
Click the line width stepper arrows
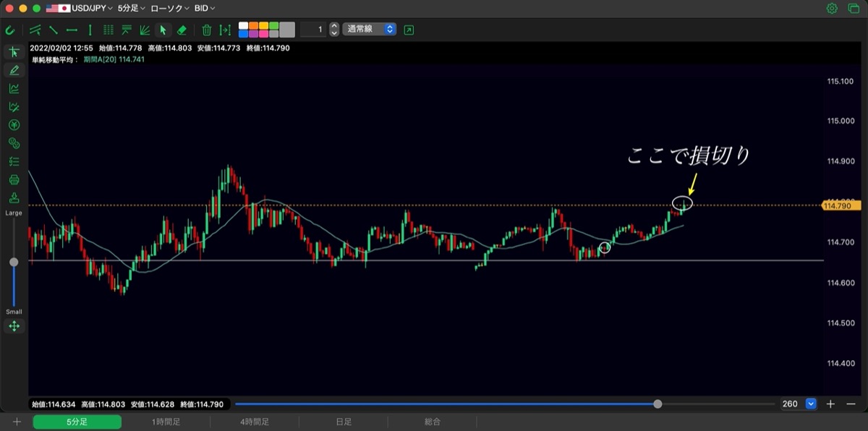[x=333, y=30]
